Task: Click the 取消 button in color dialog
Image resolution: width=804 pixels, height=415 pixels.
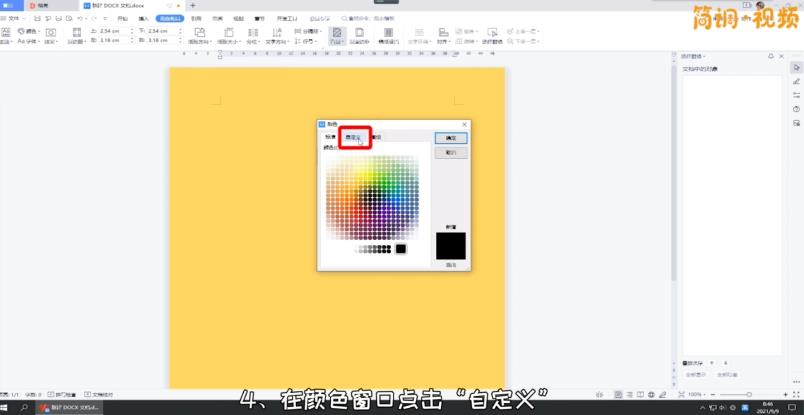Action: coord(450,153)
